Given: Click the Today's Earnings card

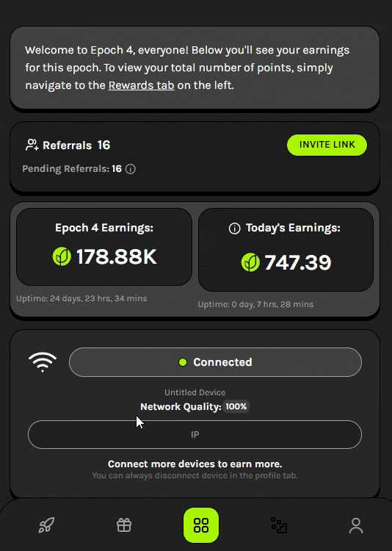Looking at the screenshot, I should (x=286, y=250).
